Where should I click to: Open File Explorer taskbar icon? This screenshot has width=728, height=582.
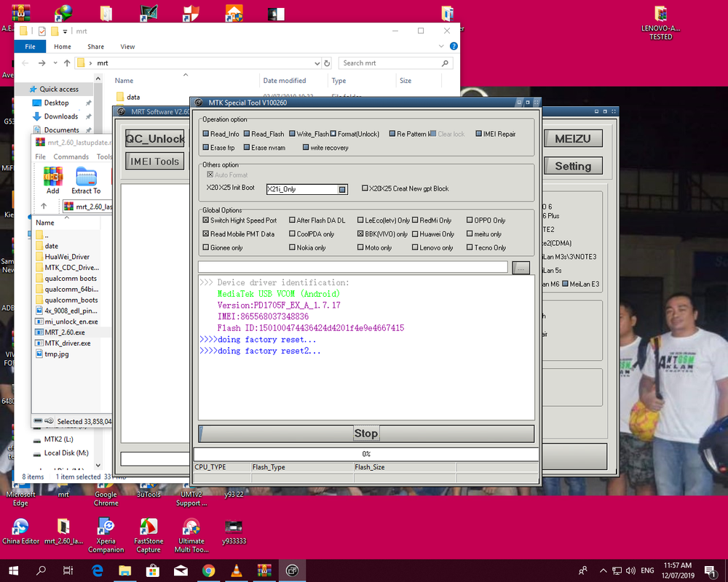click(x=125, y=570)
